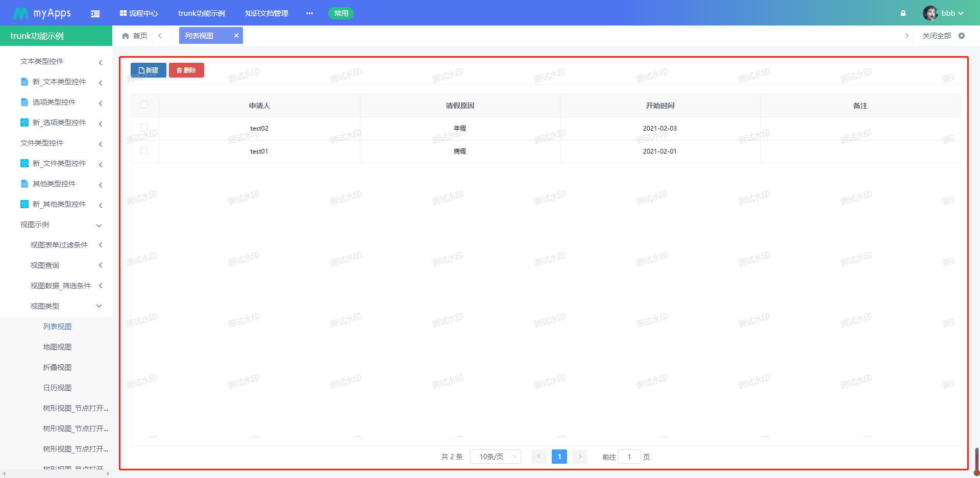
Task: Click the bbb user avatar
Action: [930, 13]
